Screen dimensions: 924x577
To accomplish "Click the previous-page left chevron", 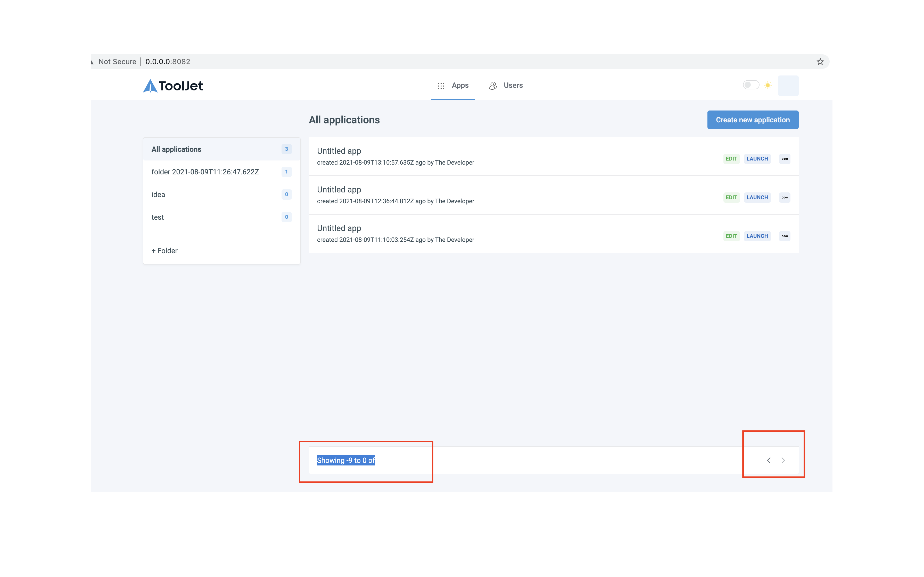I will coord(769,460).
